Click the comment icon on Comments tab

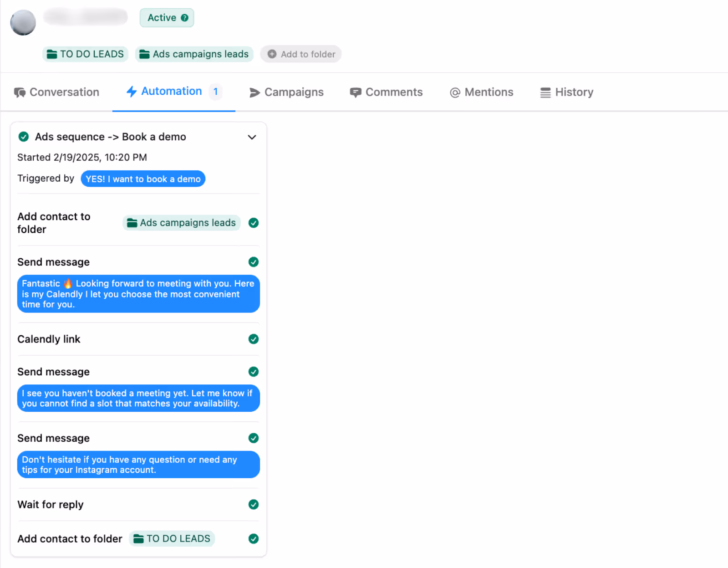pos(356,92)
